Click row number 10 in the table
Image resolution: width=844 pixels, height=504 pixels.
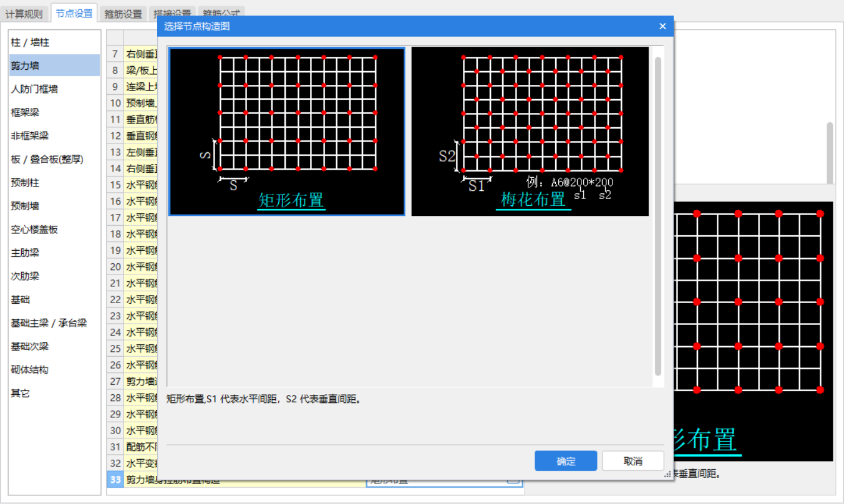click(x=115, y=103)
